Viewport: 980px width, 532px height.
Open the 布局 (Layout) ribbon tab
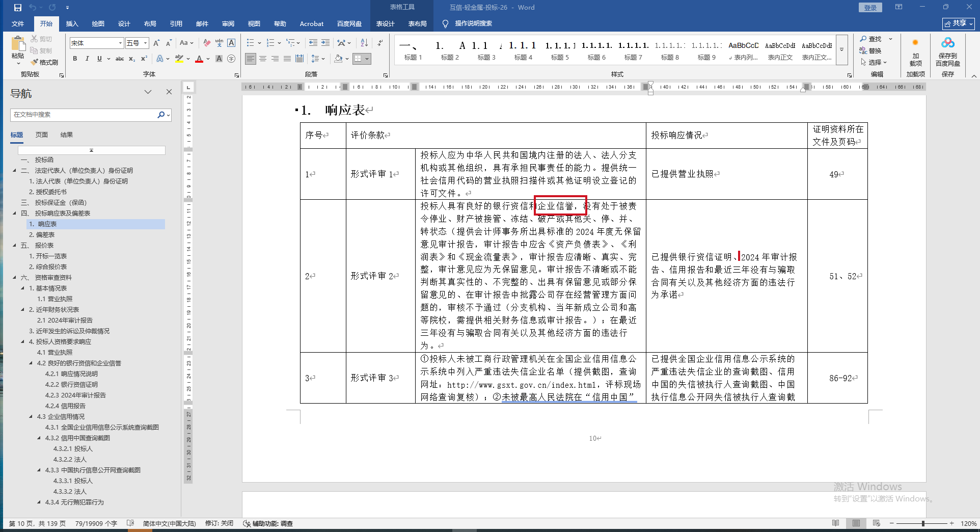click(x=150, y=23)
